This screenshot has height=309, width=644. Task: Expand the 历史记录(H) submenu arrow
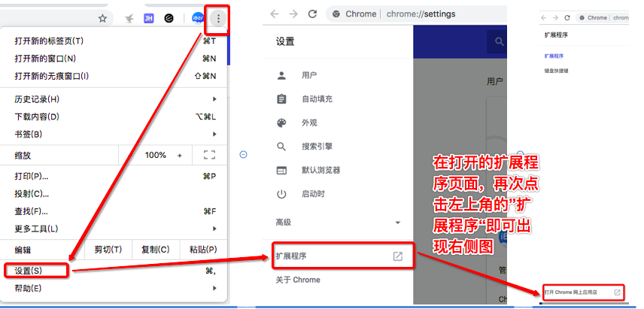pyautogui.click(x=214, y=99)
